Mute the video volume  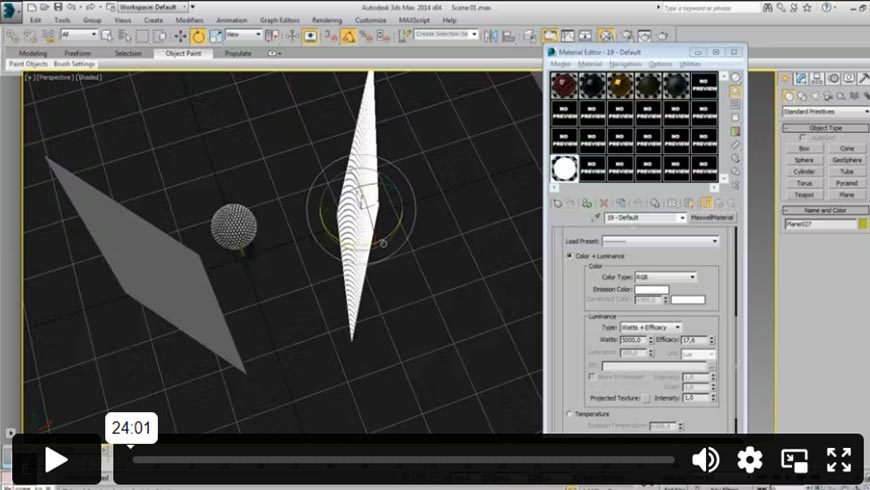click(705, 460)
